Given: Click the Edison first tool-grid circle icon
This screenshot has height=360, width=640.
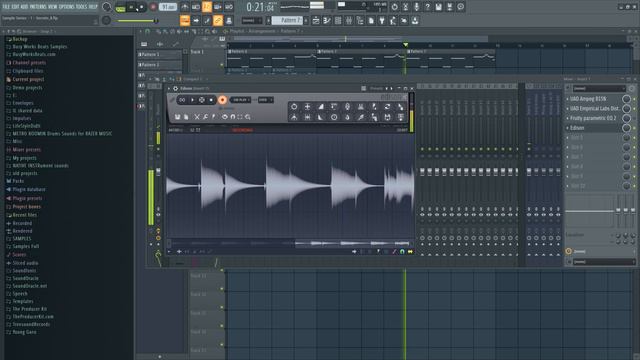Looking at the screenshot, I should point(294,107).
